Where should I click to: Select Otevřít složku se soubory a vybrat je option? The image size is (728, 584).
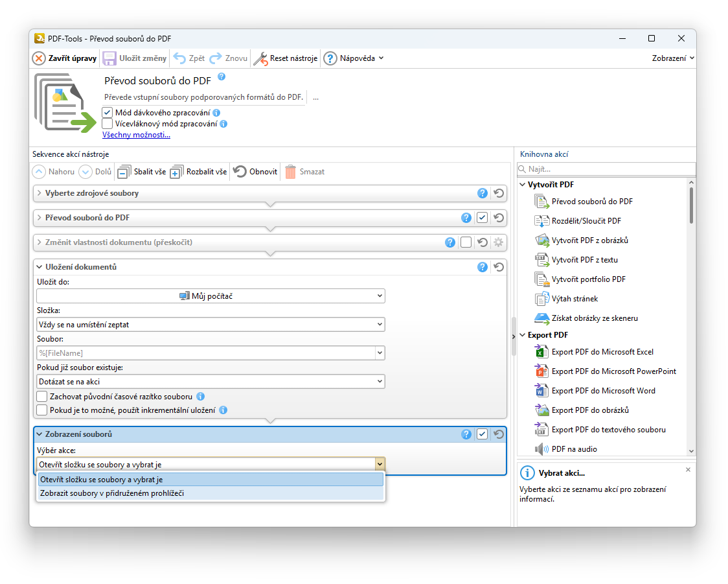(x=210, y=480)
